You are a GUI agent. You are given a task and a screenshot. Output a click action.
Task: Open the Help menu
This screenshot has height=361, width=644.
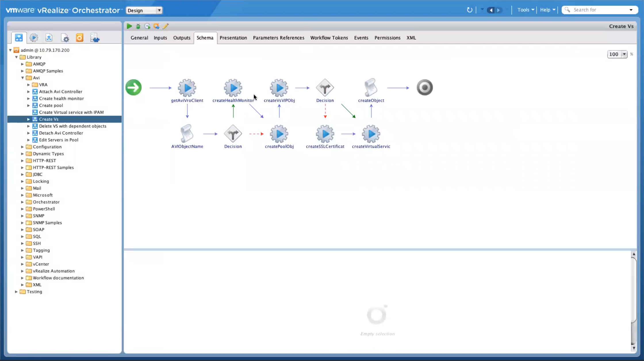click(x=547, y=10)
